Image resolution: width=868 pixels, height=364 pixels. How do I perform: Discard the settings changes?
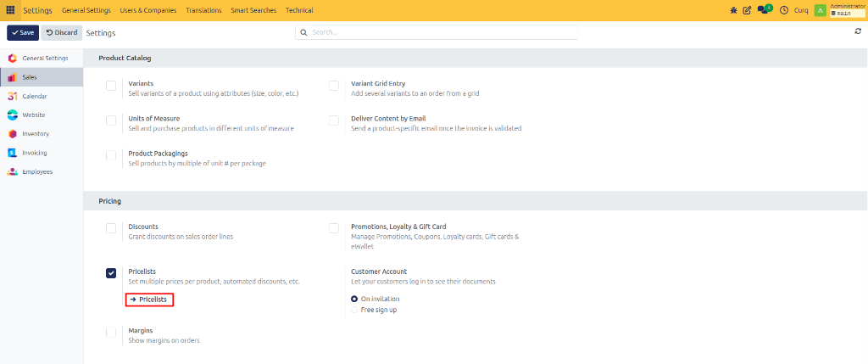click(62, 33)
